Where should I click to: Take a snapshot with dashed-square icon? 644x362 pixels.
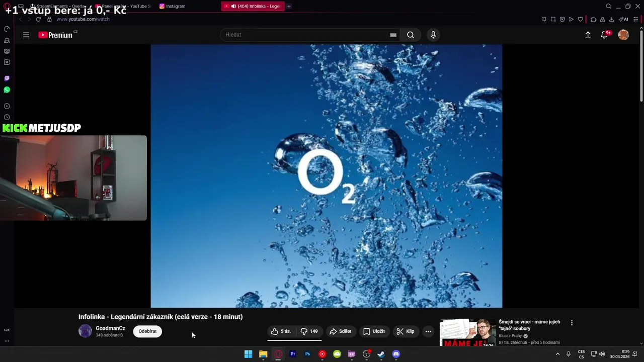pos(553,19)
